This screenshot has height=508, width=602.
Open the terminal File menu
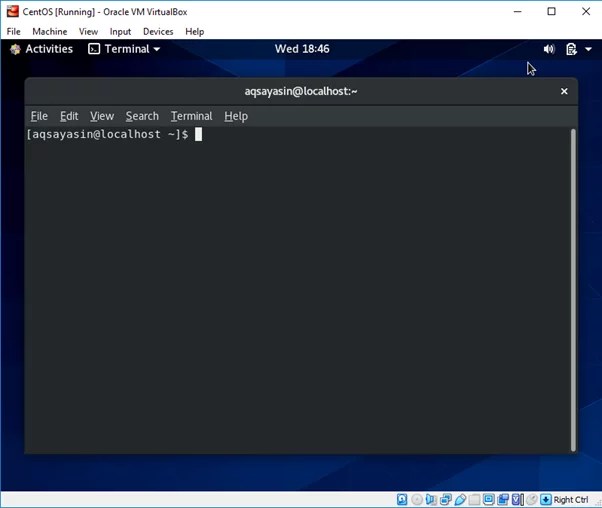point(39,116)
